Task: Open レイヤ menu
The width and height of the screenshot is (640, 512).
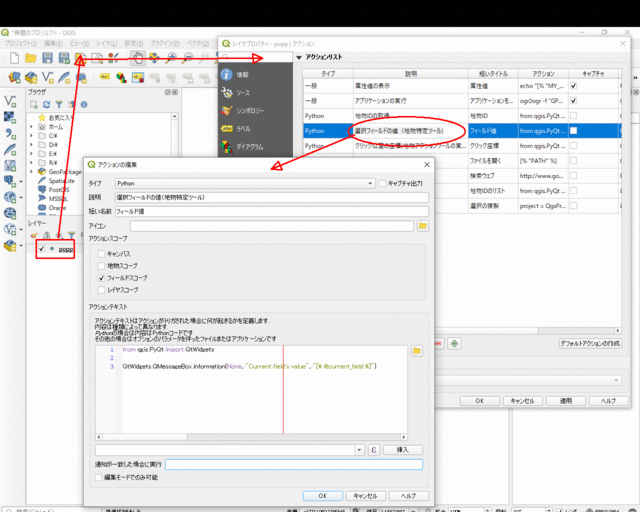Action: point(107,43)
